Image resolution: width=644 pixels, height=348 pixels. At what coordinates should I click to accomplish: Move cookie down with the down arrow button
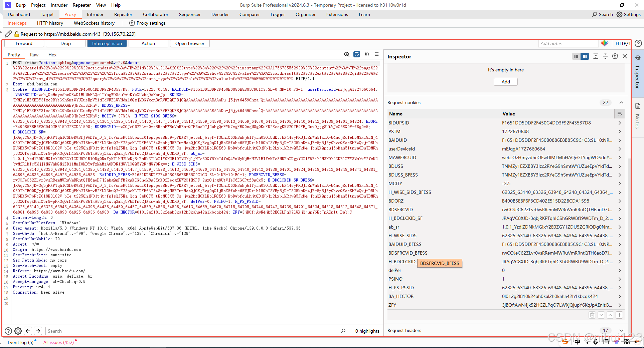pyautogui.click(x=601, y=315)
